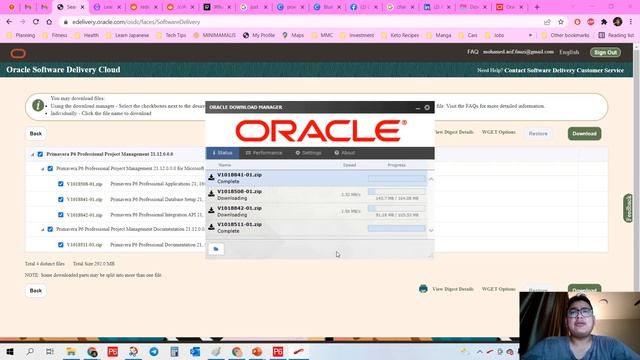
Task: Click the Sign Out button
Action: point(605,52)
